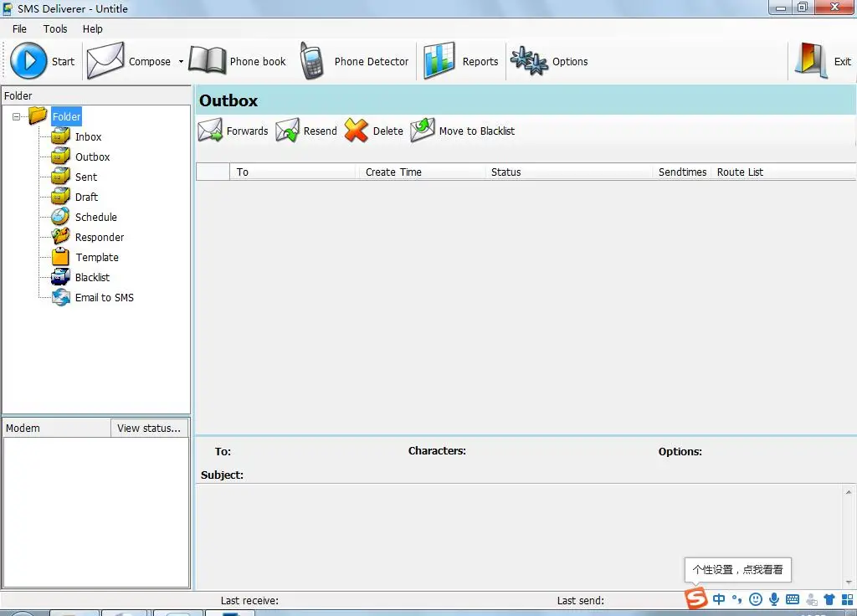The height and width of the screenshot is (616, 857).
Task: Click the Forwards envelope icon
Action: coord(210,131)
